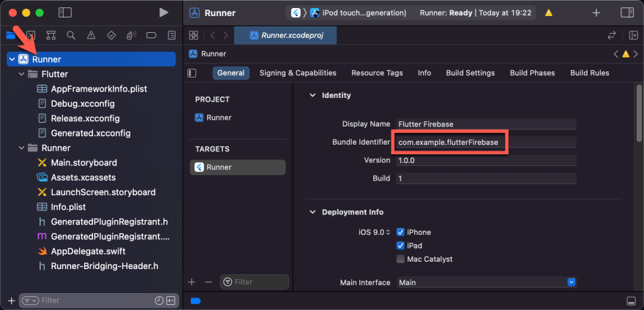Enable the Mac Catalyst checkbox
This screenshot has width=644, height=310.
[400, 259]
